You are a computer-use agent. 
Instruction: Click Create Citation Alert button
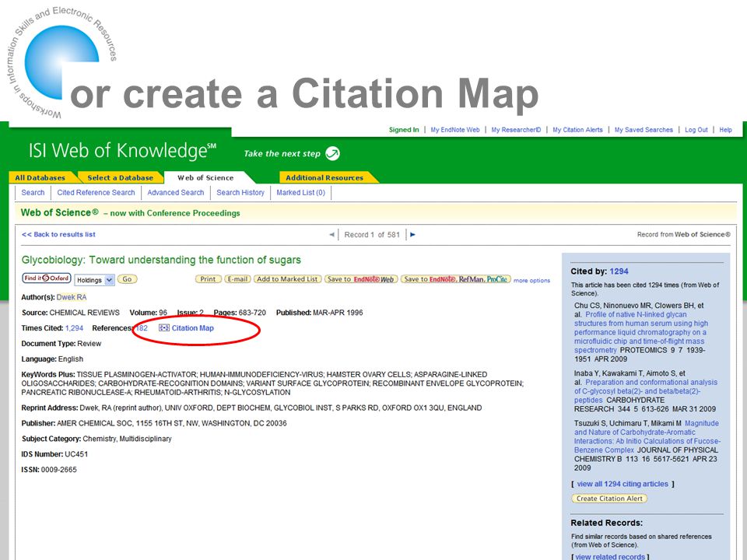pyautogui.click(x=609, y=499)
